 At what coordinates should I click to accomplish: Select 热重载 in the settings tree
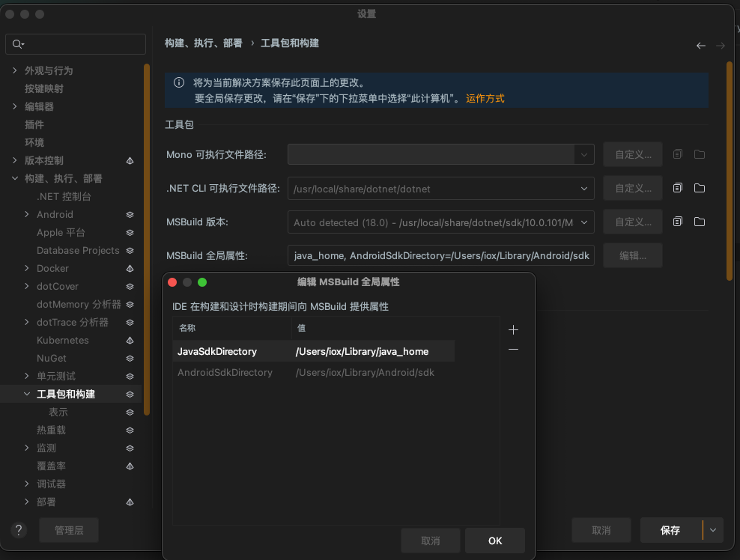point(51,430)
